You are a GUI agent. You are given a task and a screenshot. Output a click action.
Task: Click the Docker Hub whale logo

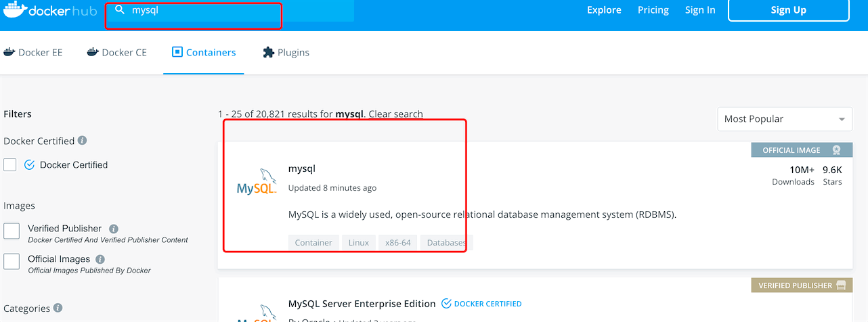pyautogui.click(x=16, y=10)
